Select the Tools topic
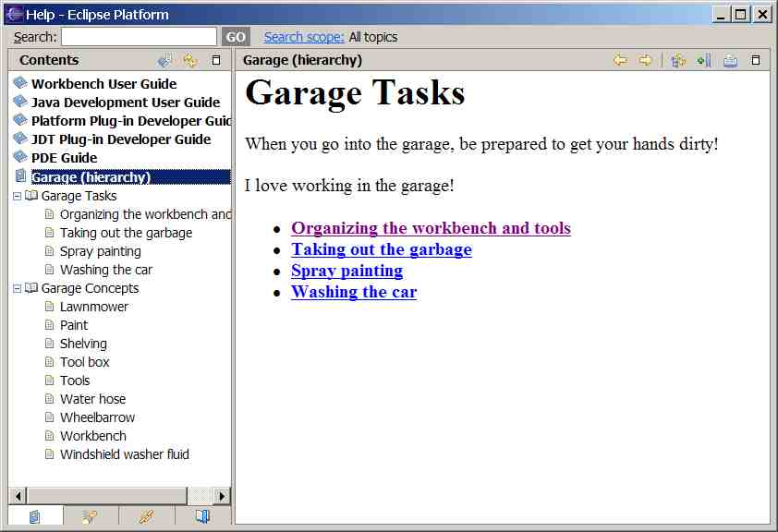778x532 pixels. coord(75,381)
